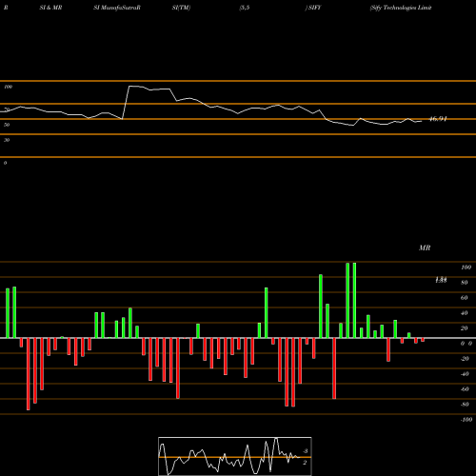
Task: Click the 20 label on the MR axis
Action: (x=465, y=328)
